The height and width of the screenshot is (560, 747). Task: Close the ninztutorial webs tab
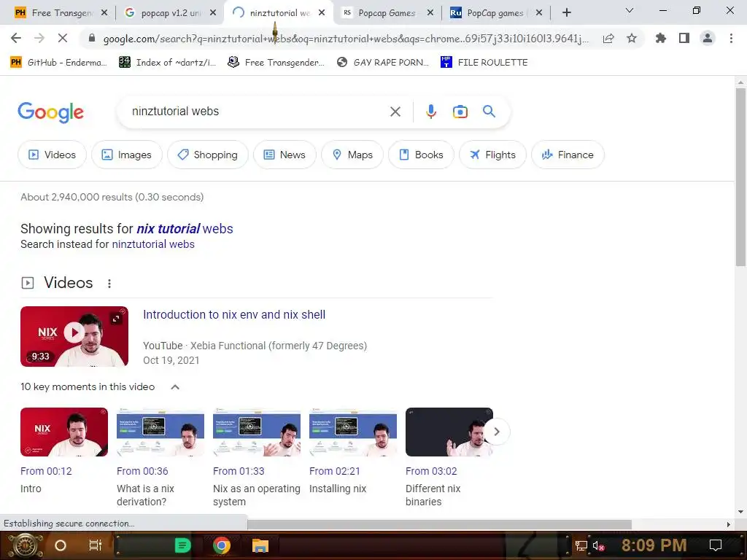[x=322, y=13]
